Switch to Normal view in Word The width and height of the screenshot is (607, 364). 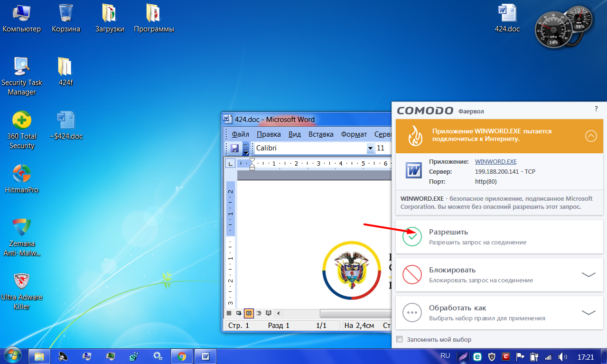point(229,313)
